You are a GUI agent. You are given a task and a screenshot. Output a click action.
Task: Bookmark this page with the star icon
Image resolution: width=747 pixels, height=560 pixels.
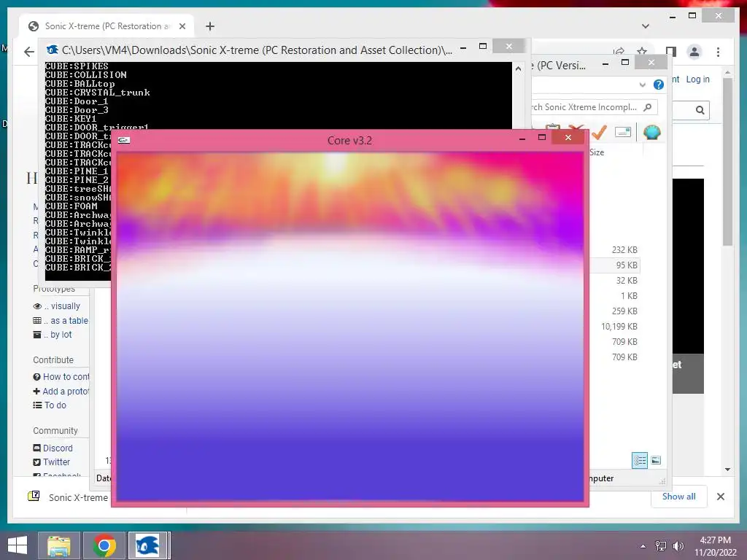(x=642, y=52)
